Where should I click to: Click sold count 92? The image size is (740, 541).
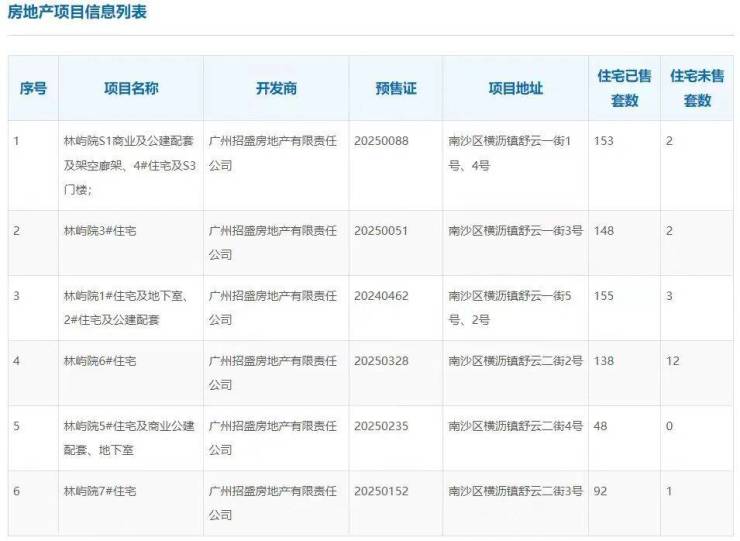click(x=600, y=491)
